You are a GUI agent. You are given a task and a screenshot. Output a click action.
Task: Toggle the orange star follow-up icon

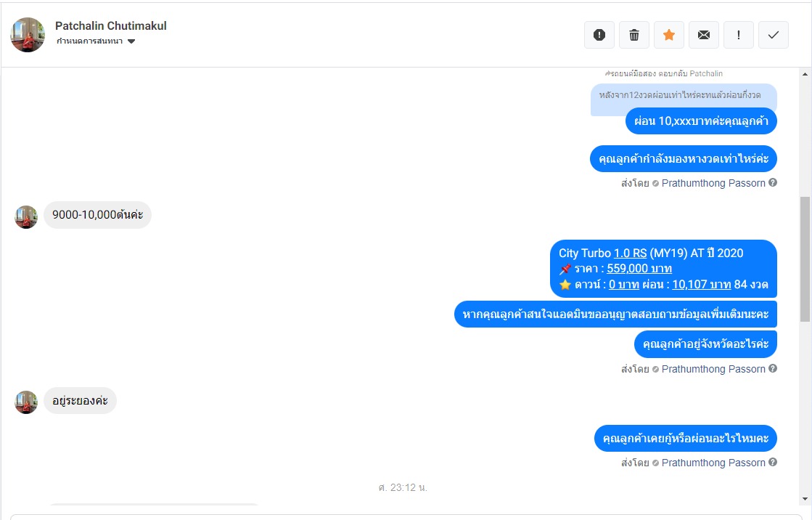point(669,35)
